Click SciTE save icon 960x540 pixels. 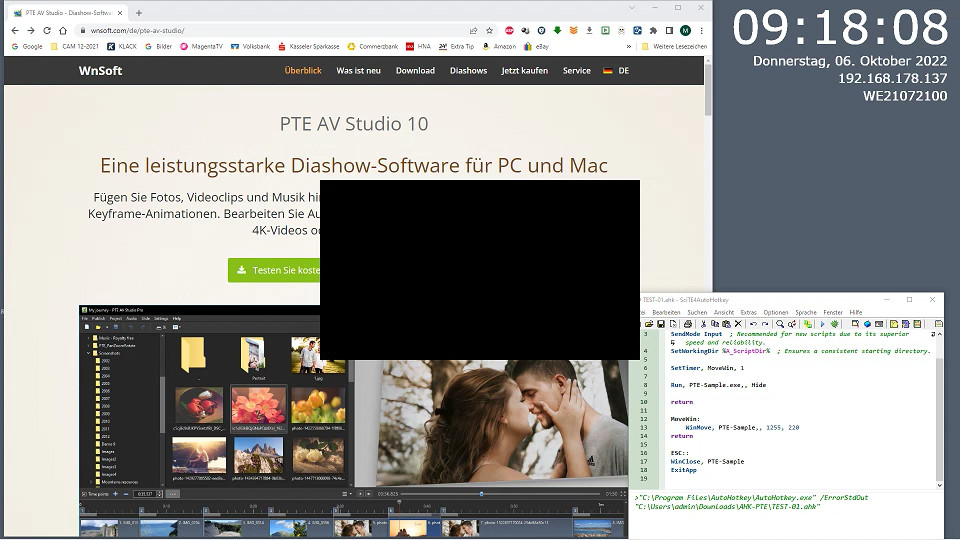click(661, 324)
